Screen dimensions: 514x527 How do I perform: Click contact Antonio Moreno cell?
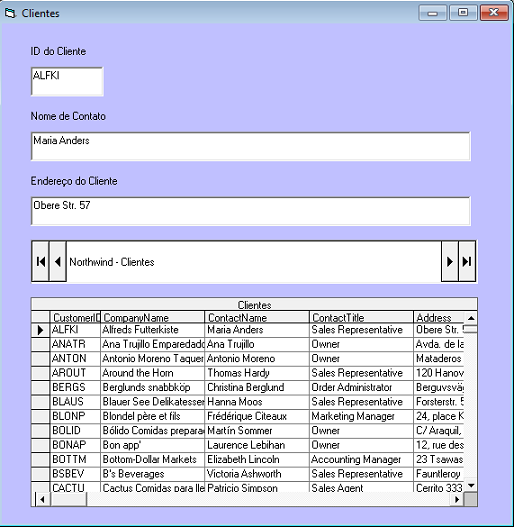(257, 359)
